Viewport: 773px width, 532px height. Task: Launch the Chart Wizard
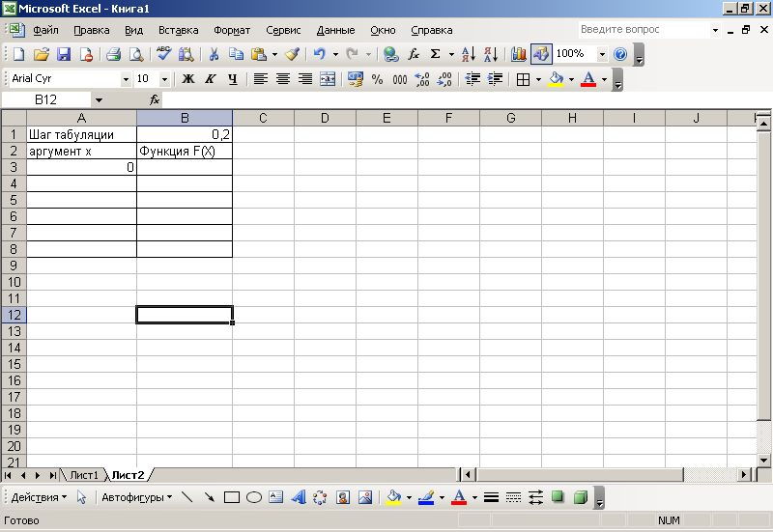coord(518,54)
